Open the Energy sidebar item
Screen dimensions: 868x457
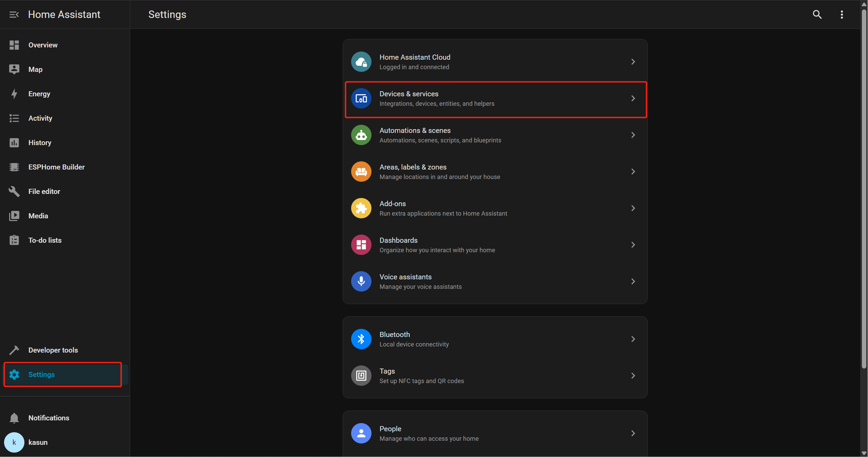pos(39,94)
